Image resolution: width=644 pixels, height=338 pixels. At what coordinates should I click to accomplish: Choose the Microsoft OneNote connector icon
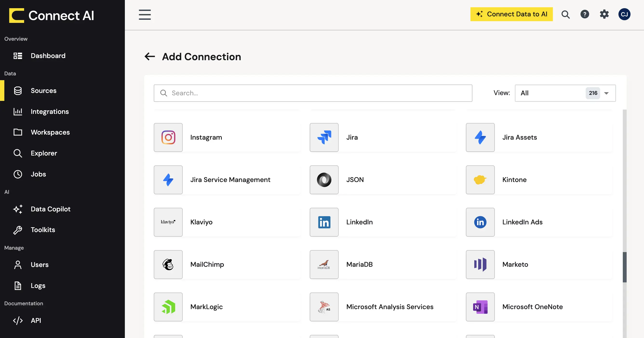(x=480, y=307)
